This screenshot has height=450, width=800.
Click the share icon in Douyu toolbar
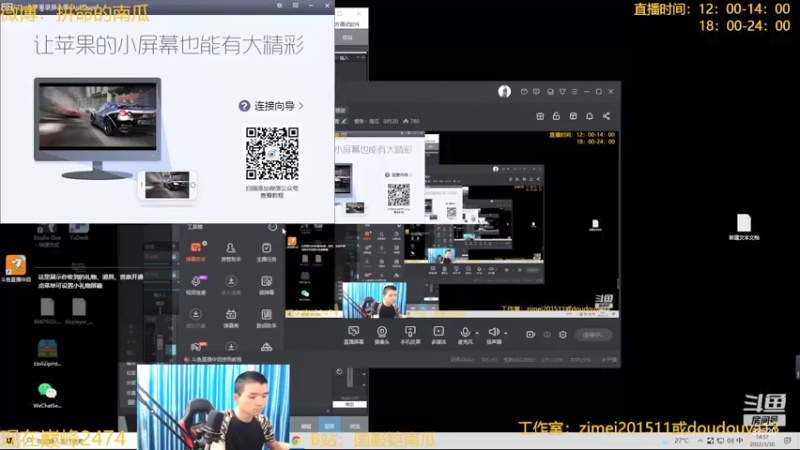(x=606, y=116)
